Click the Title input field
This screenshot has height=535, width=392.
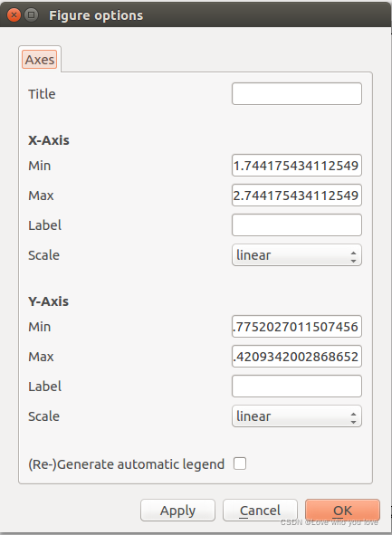pyautogui.click(x=297, y=93)
